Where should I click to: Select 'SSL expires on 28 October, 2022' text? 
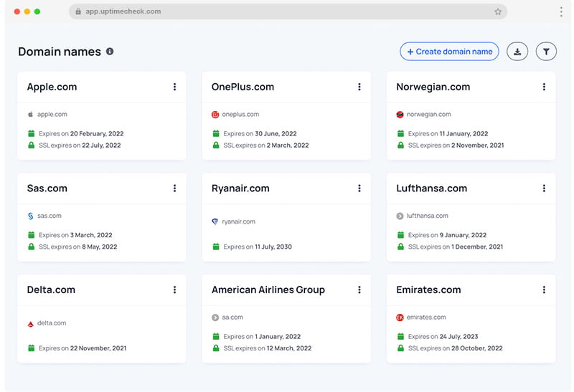(x=456, y=348)
